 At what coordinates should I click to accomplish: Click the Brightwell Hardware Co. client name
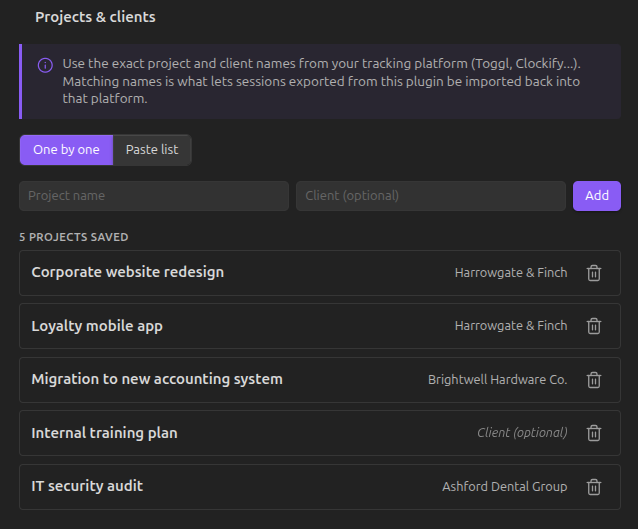497,380
